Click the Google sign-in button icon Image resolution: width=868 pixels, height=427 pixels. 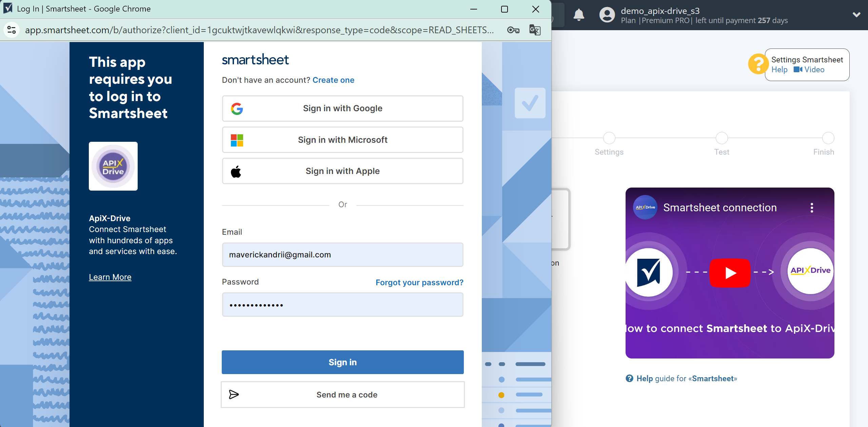pyautogui.click(x=237, y=109)
